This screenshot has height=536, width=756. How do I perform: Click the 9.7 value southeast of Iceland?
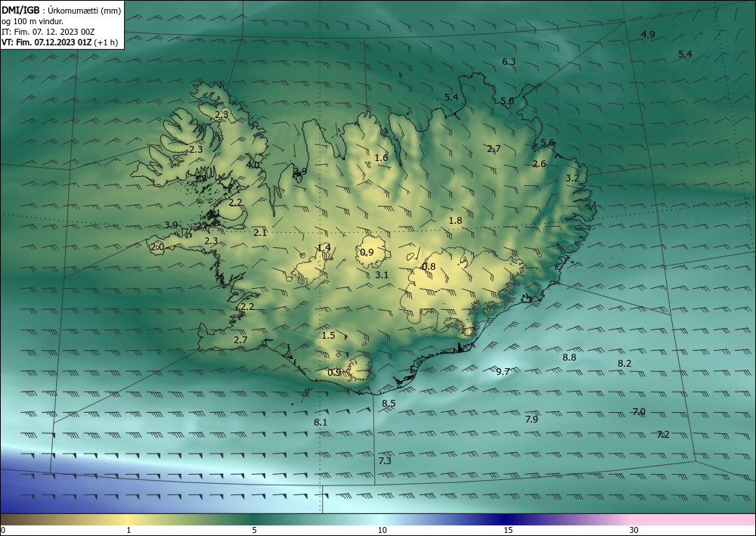point(503,372)
